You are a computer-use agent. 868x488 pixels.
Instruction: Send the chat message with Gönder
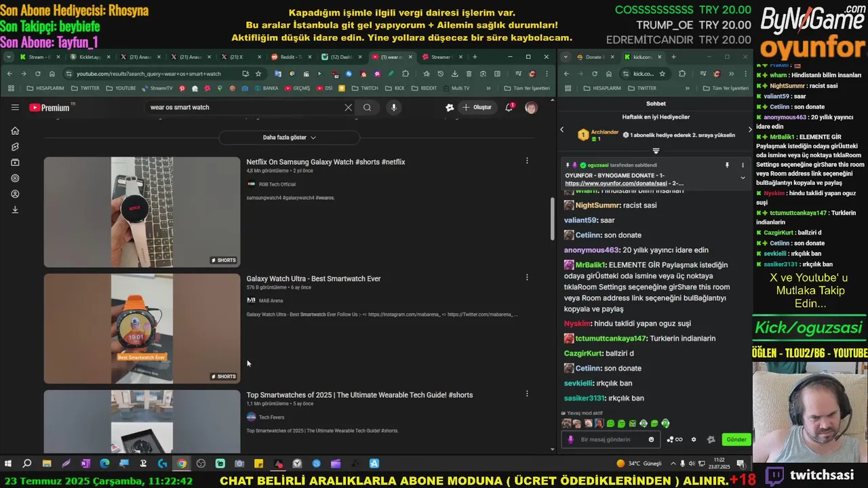click(x=736, y=439)
